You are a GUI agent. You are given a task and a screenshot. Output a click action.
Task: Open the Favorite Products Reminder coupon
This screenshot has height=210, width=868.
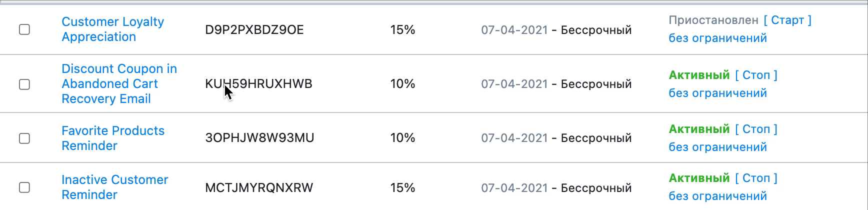[x=113, y=138]
